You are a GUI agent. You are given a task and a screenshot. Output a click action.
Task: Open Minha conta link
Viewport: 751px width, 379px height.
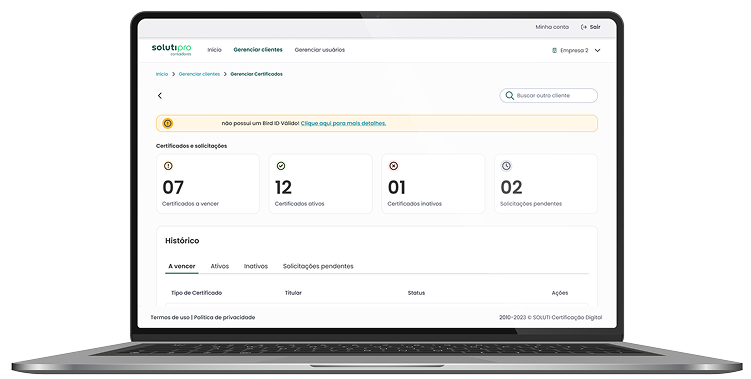552,27
